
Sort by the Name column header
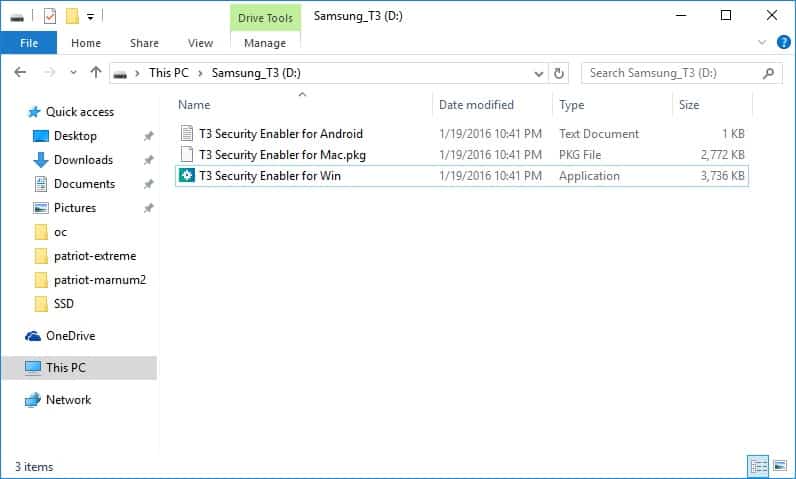(x=194, y=105)
